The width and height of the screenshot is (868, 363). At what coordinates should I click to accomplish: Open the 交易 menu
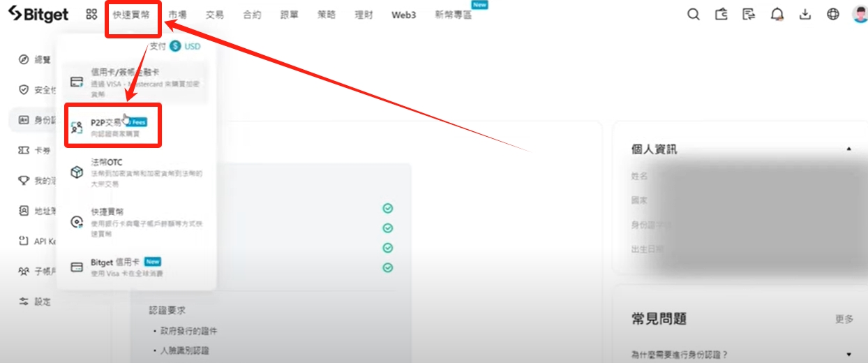tap(215, 15)
